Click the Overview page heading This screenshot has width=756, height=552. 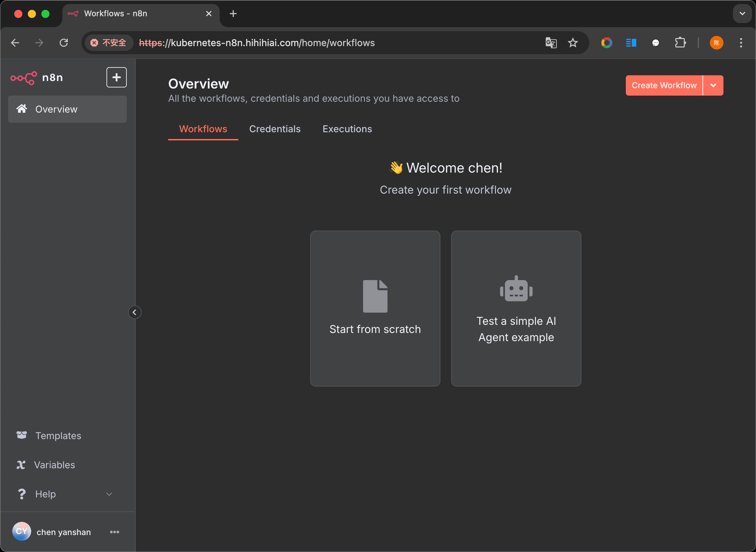click(199, 84)
